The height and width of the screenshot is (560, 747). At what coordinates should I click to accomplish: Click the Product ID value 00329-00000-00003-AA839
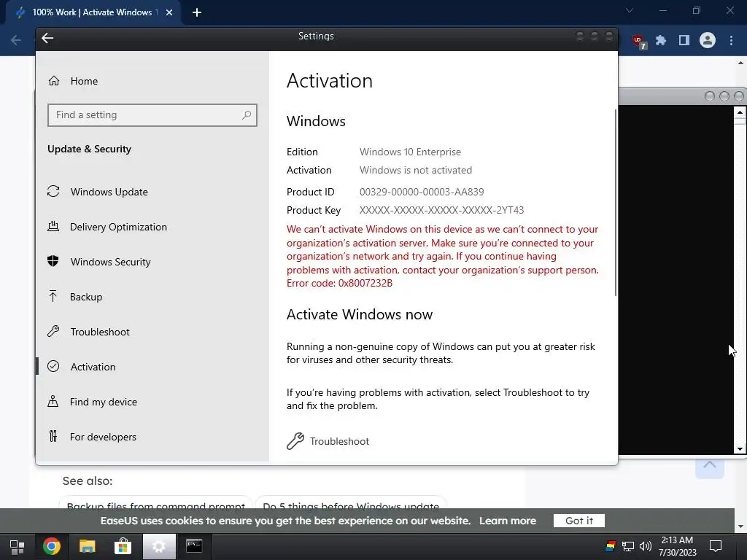tap(422, 192)
